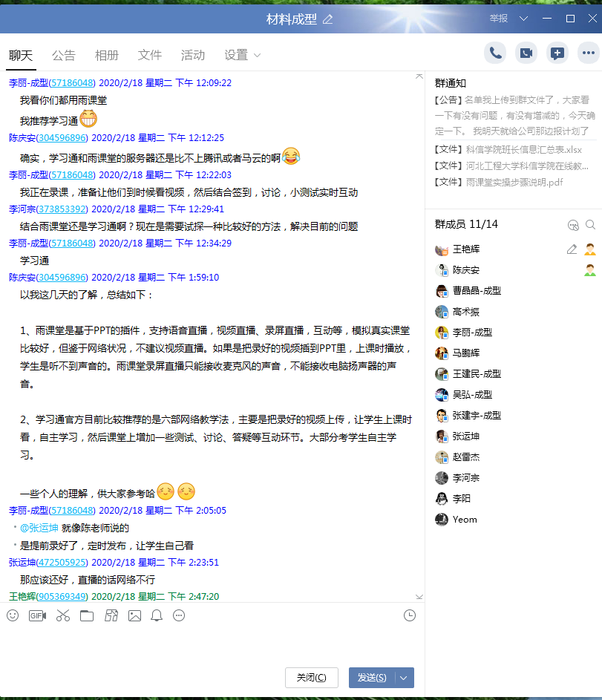Toggle the member chat filter icon beside search

tap(572, 225)
